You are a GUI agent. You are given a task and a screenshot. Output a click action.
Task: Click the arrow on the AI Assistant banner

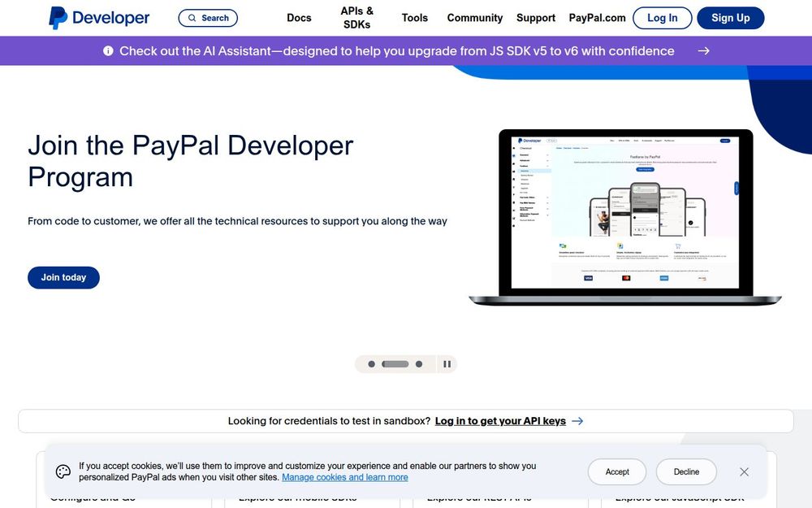(x=703, y=50)
